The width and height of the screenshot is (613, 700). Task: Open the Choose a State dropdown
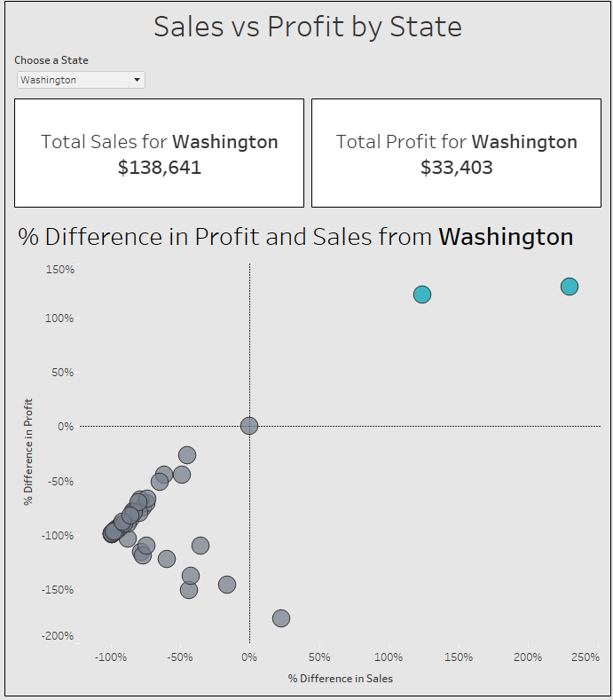[x=80, y=80]
